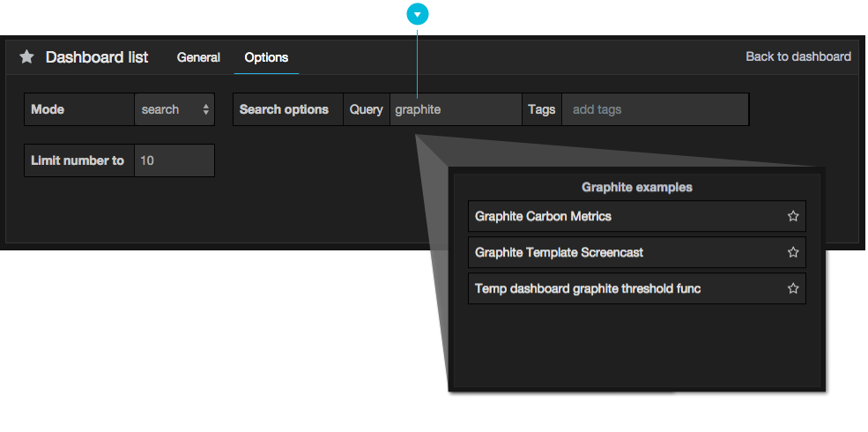Click the Mode label
Screen dimensions: 868x432
[x=48, y=109]
